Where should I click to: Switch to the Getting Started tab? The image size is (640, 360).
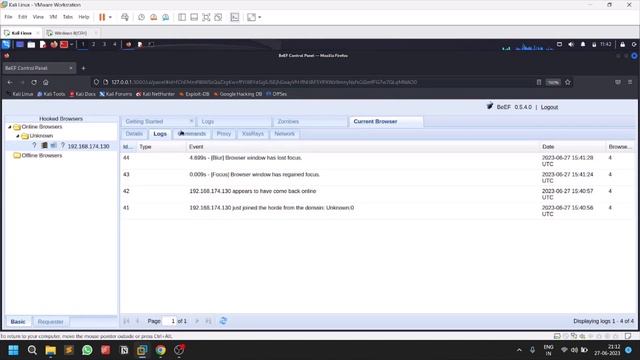[157, 122]
